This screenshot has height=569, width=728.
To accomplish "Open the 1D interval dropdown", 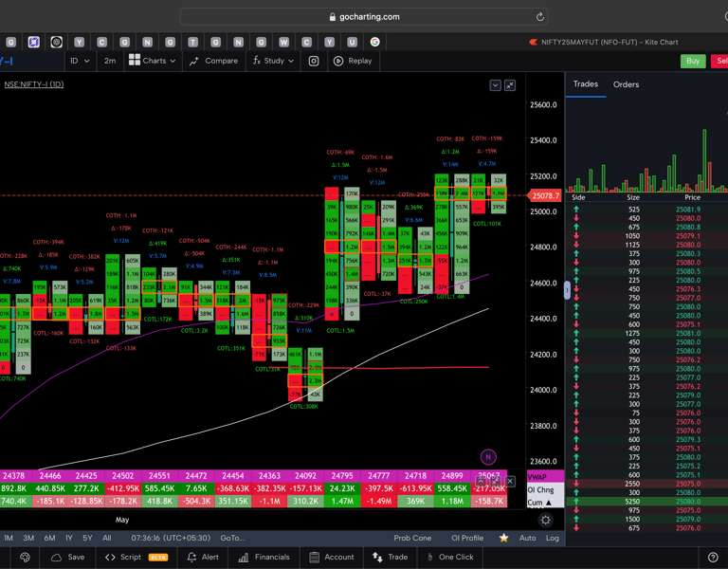I will coord(79,61).
